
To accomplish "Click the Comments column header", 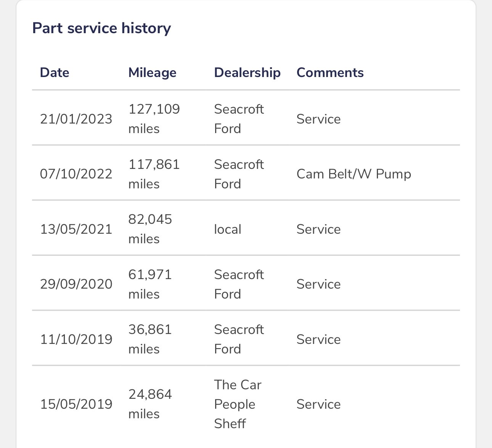I will tap(330, 72).
